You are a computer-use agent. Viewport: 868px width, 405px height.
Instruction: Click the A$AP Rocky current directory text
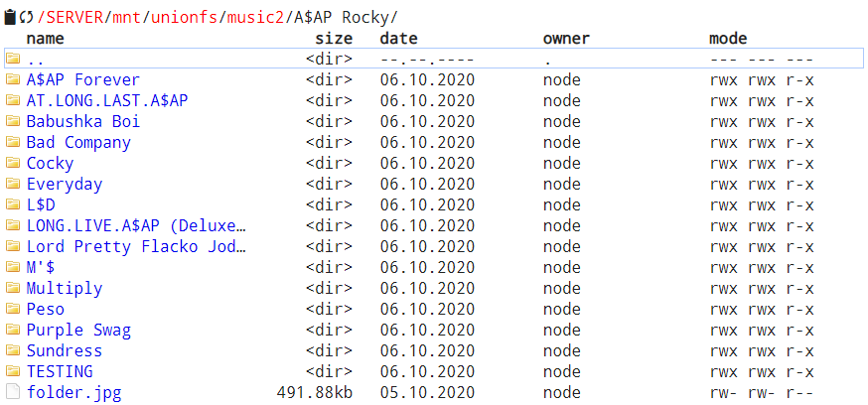(x=341, y=17)
